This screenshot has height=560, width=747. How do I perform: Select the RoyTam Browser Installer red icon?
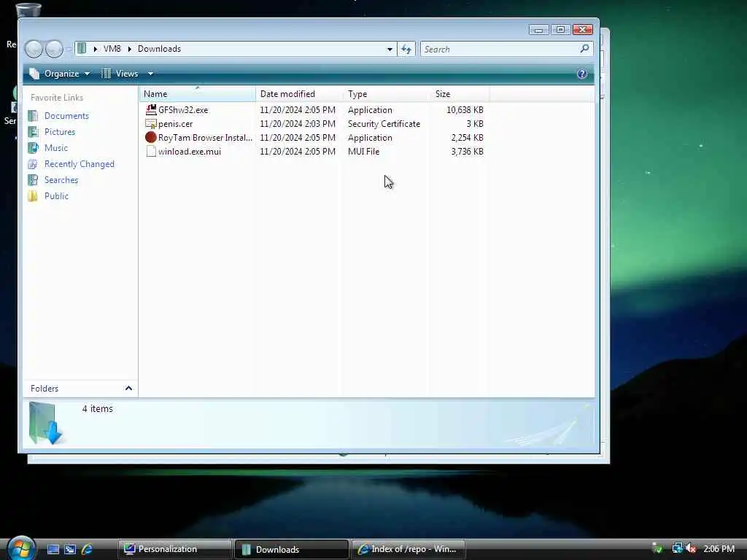[151, 138]
